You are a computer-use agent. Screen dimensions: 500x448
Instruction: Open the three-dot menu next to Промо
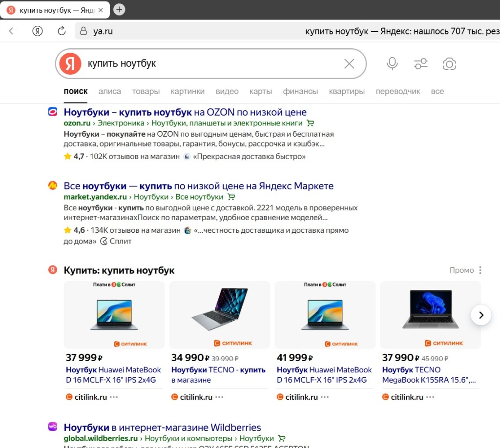coord(480,270)
